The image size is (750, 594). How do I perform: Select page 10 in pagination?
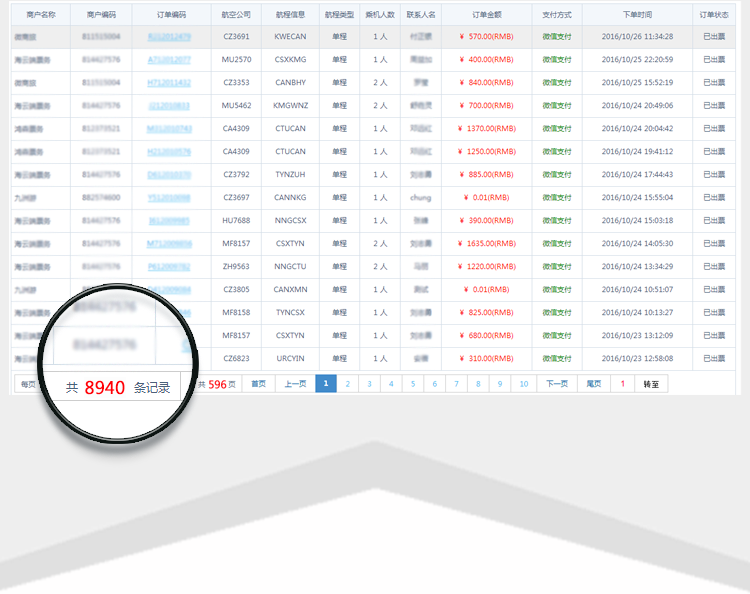[524, 384]
